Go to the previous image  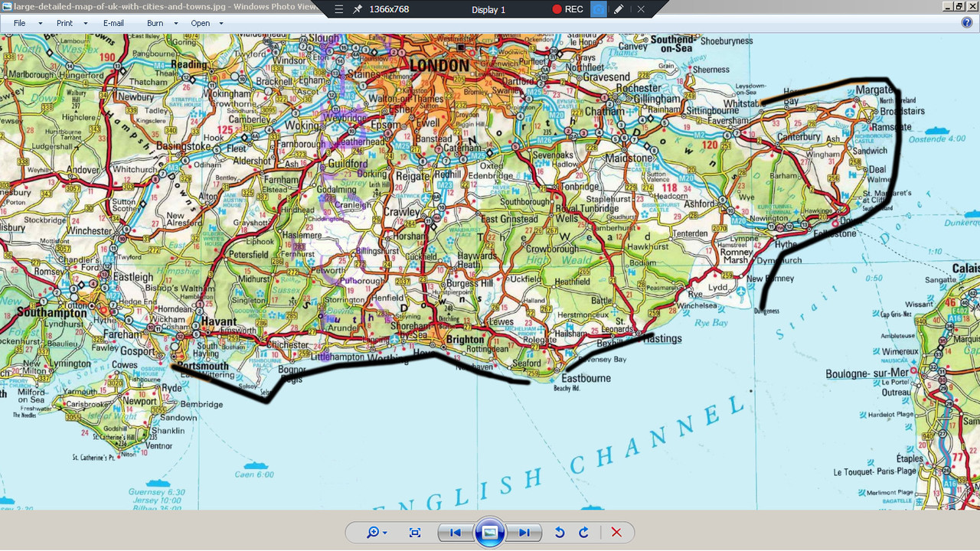click(456, 533)
